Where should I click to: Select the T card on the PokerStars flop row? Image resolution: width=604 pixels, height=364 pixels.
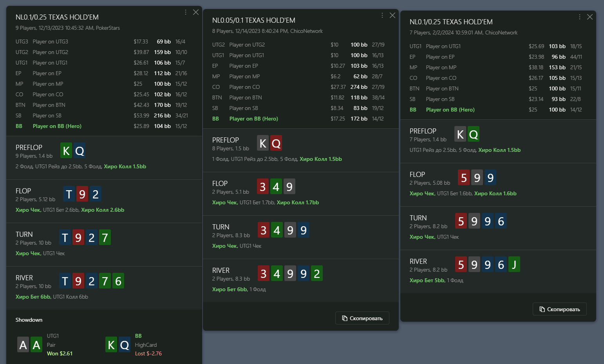[x=69, y=194]
